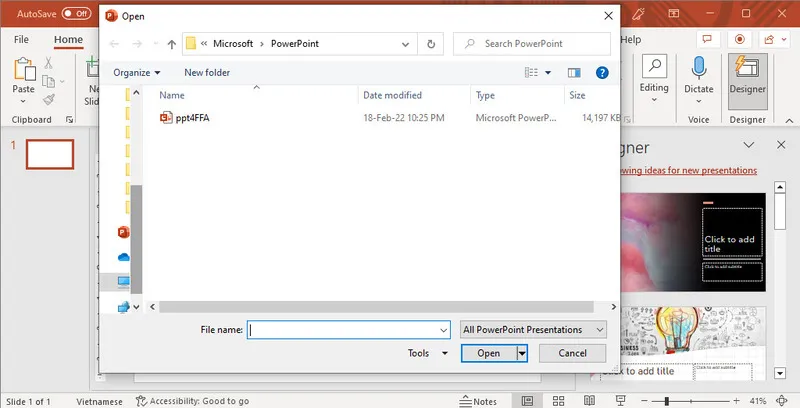Cancel the Open dialog
This screenshot has width=800, height=408.
coord(572,353)
